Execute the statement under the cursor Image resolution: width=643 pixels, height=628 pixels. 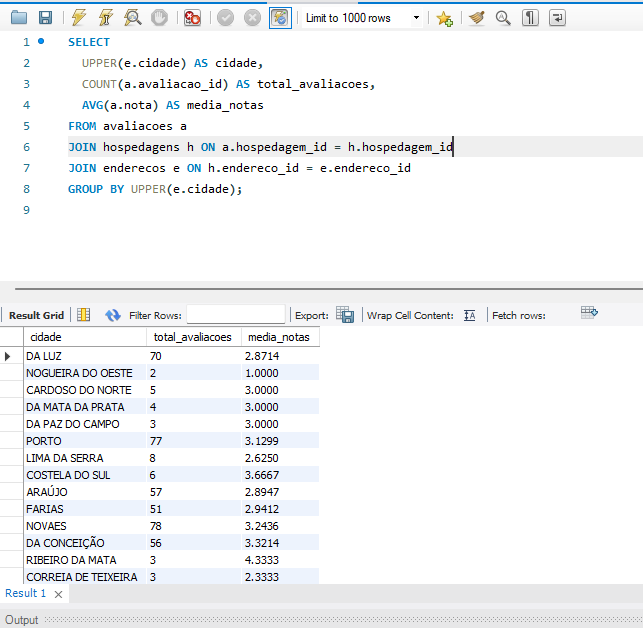point(105,18)
